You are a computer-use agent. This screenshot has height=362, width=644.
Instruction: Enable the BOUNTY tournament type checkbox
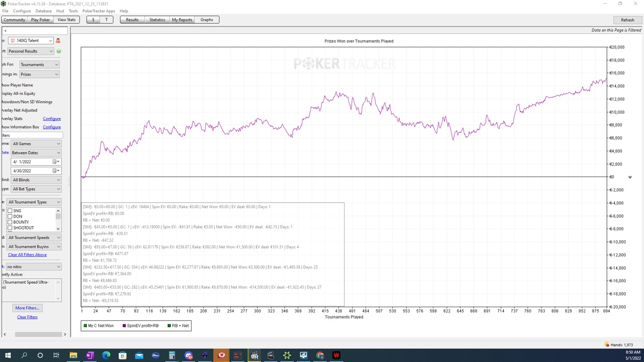10,222
